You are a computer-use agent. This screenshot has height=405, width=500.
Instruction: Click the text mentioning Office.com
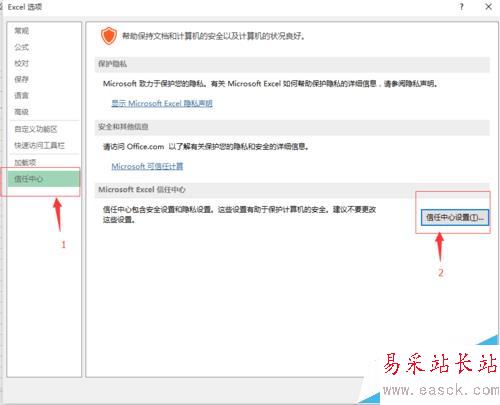[x=206, y=146]
